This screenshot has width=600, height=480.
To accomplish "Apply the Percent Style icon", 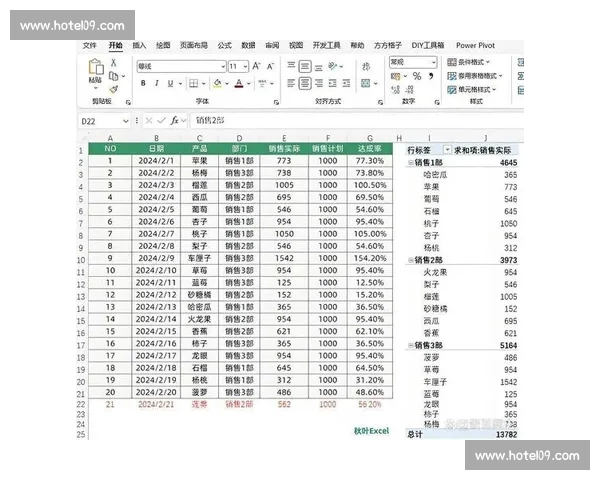I will tap(417, 76).
